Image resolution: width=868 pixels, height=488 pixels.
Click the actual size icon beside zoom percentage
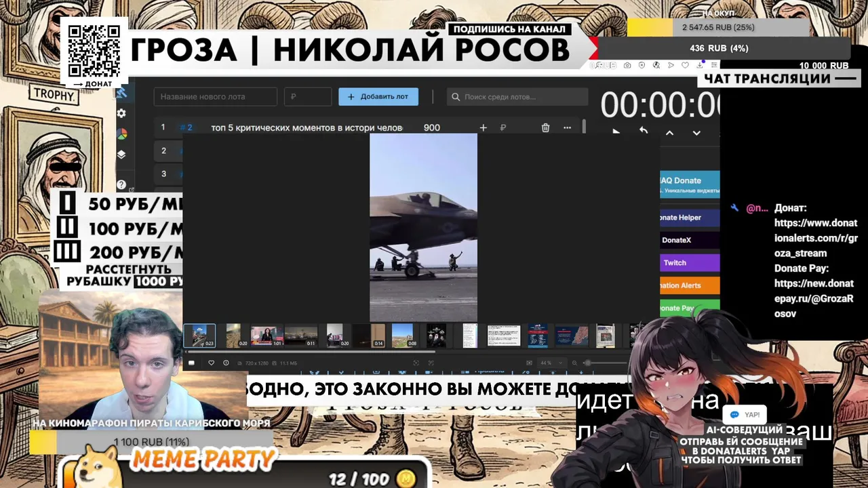(529, 363)
